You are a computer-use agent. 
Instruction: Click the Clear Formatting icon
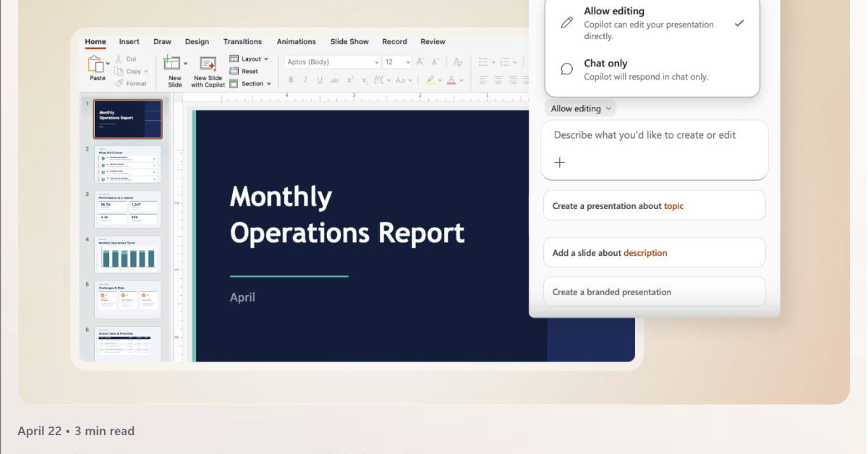coord(457,62)
